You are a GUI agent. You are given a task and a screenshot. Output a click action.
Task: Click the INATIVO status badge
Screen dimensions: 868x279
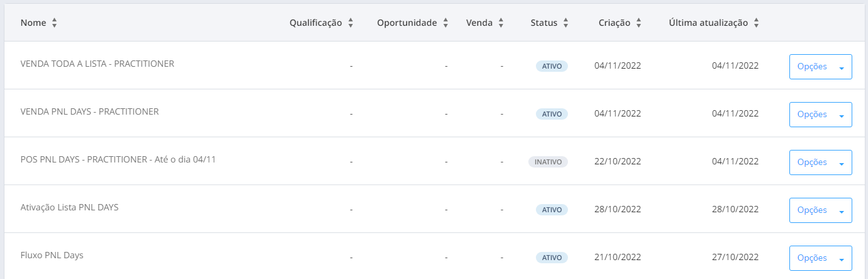(548, 162)
